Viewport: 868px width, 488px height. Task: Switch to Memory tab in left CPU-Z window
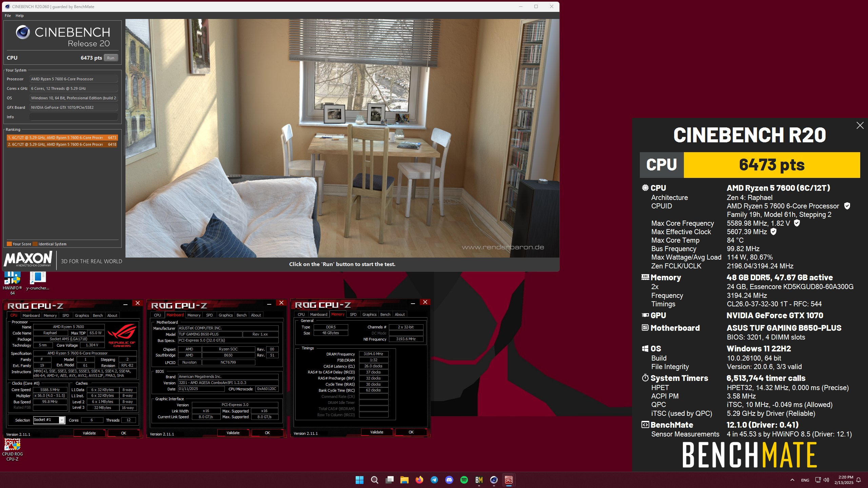point(50,316)
